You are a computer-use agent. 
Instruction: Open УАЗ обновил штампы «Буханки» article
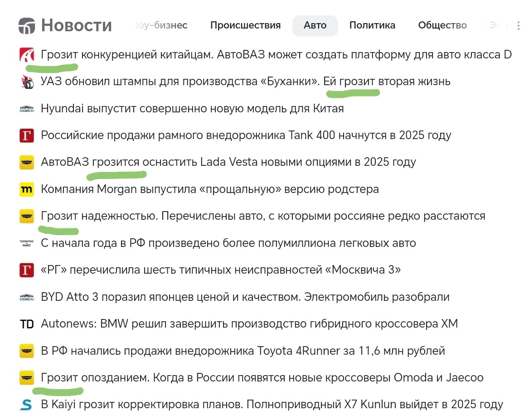point(246,82)
